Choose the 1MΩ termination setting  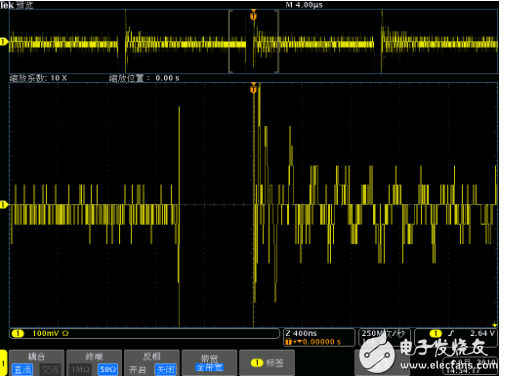[80, 369]
